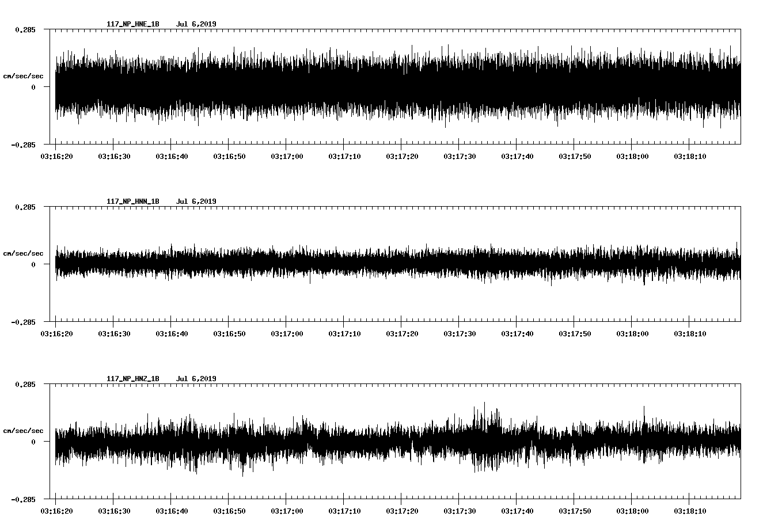Pick the 03:17:10 timestamp below HNZ plot
This screenshot has width=782, height=532.
(x=344, y=511)
